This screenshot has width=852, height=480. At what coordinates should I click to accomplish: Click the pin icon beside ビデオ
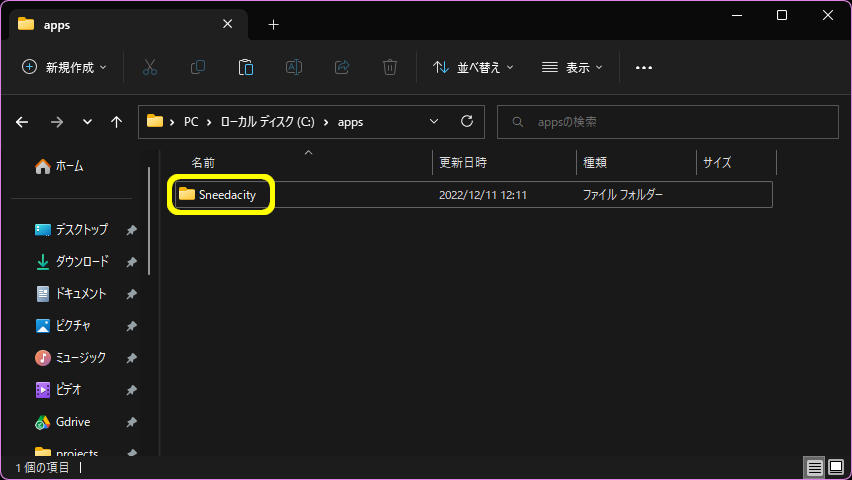(x=131, y=391)
